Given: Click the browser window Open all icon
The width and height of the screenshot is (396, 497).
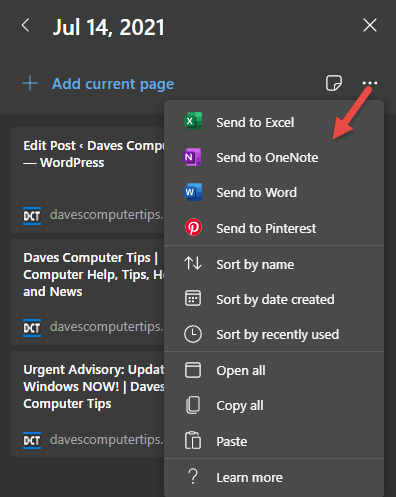Looking at the screenshot, I should 193,370.
